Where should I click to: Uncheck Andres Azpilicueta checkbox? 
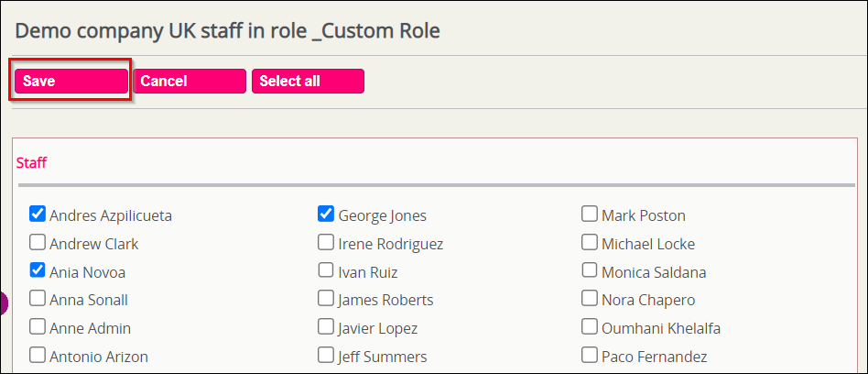coord(38,214)
